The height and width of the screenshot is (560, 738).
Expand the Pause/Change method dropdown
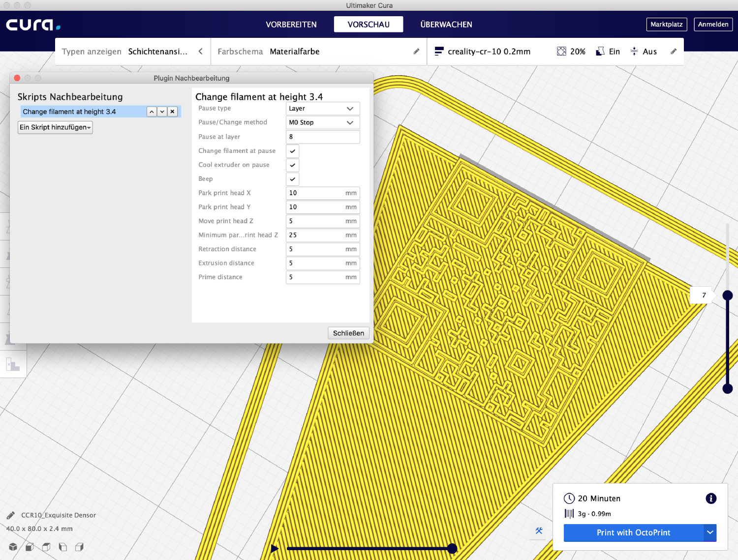322,122
